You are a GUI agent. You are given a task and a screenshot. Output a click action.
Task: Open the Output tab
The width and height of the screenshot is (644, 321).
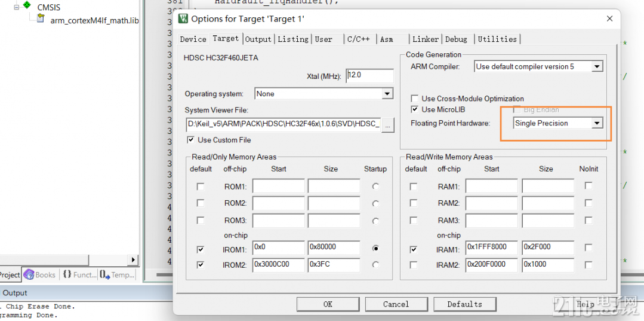click(x=258, y=39)
